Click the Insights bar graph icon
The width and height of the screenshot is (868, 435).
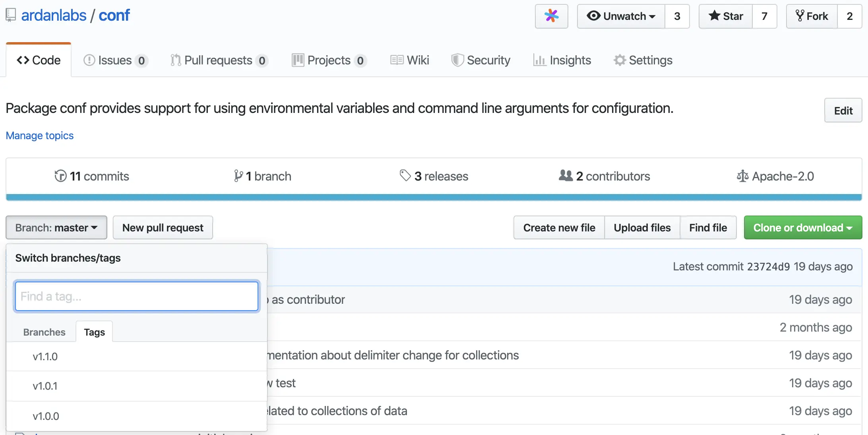[539, 60]
